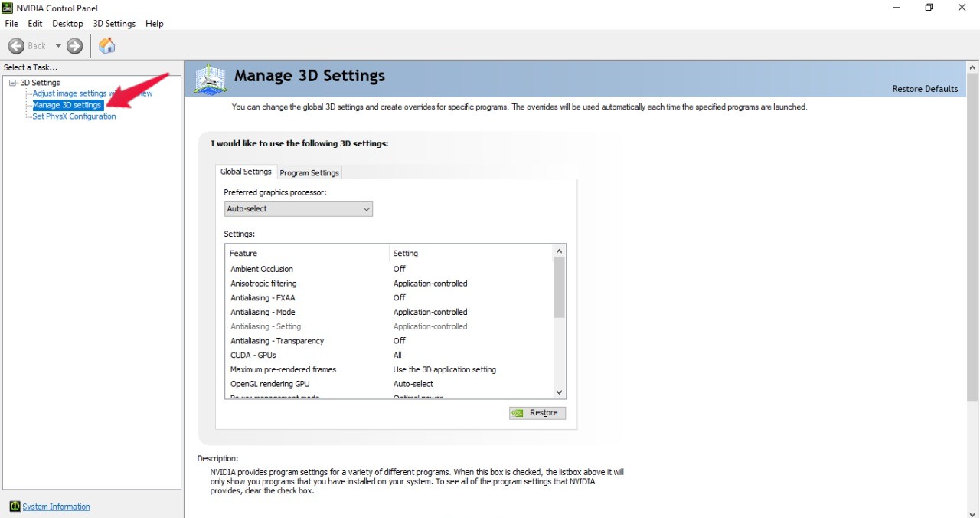Click OpenGL rendering GPU Auto-select value
The width and height of the screenshot is (980, 518).
click(413, 384)
